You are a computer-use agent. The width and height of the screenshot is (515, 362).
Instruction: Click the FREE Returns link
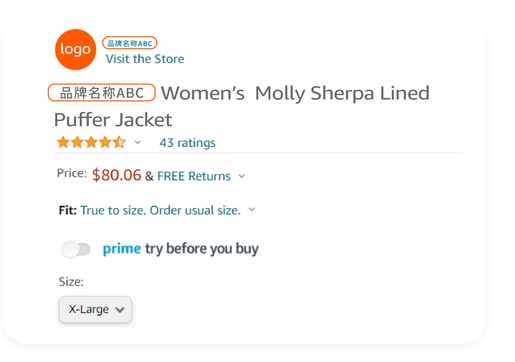[x=194, y=176]
